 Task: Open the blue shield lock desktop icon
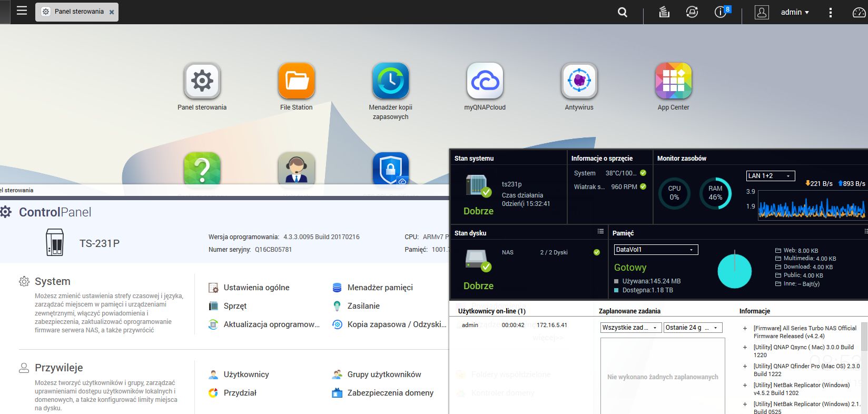tap(391, 169)
